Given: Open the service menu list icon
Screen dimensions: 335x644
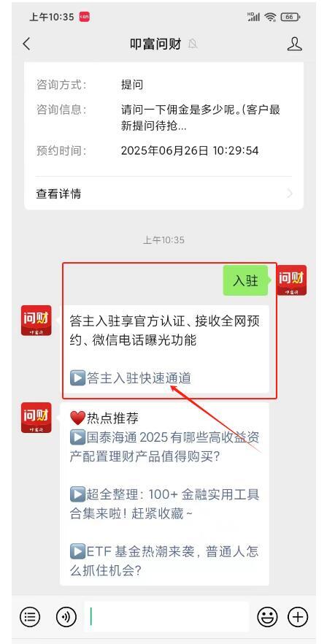Looking at the screenshot, I should (x=30, y=616).
